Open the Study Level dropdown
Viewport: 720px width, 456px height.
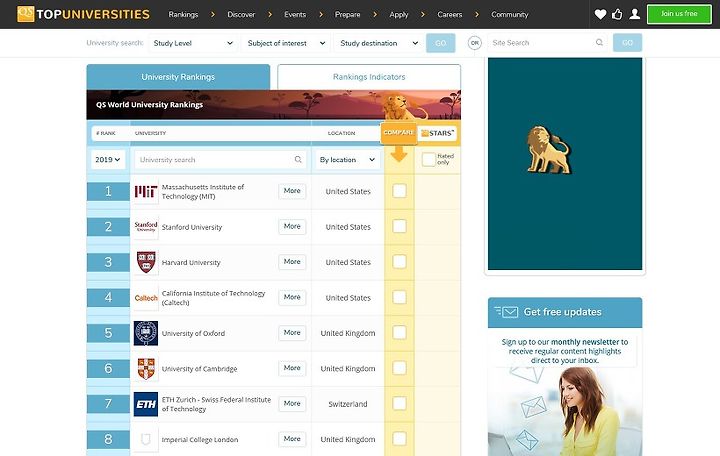[x=192, y=43]
